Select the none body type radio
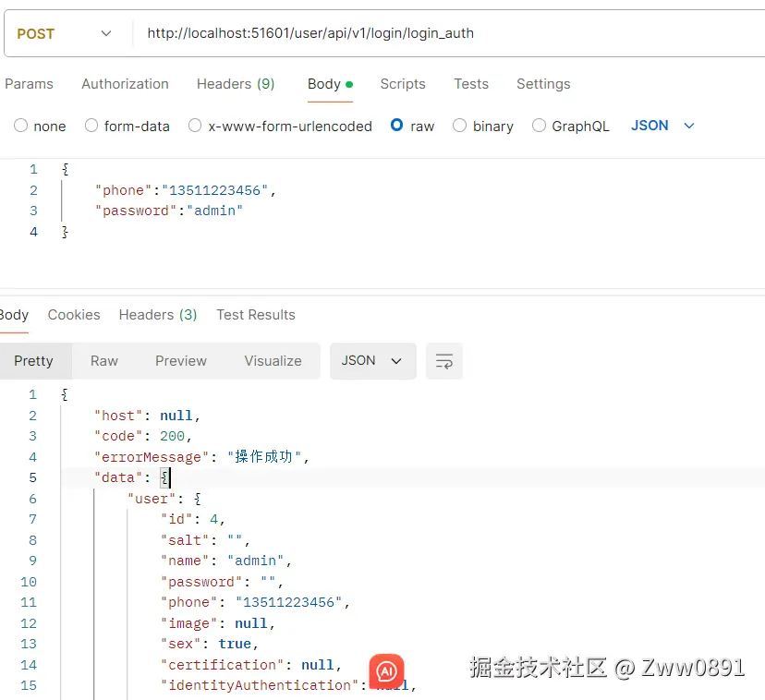Image resolution: width=765 pixels, height=700 pixels. (20, 126)
